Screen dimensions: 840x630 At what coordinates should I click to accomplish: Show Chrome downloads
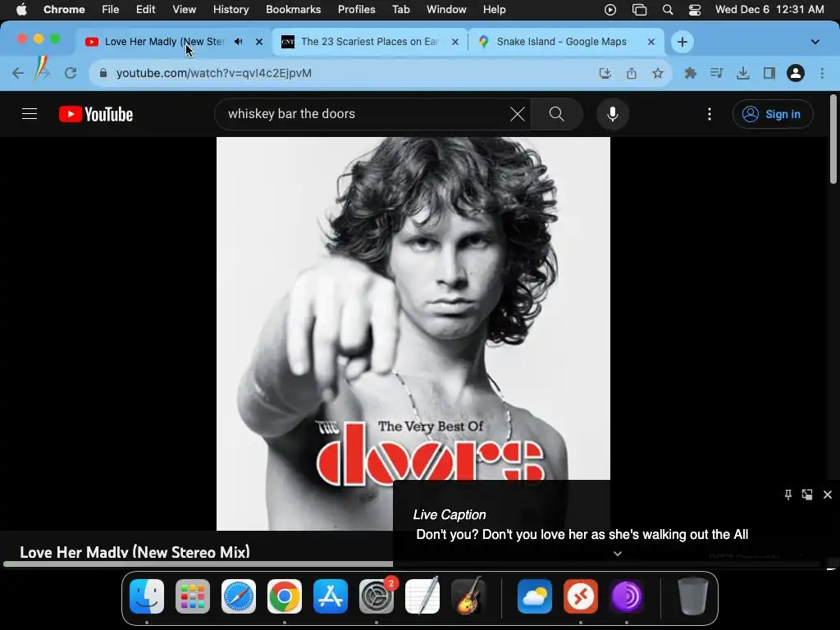coord(742,73)
